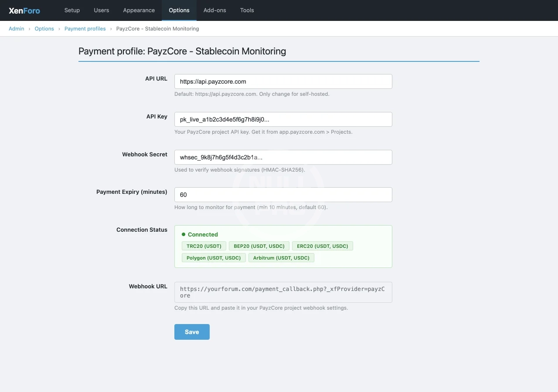Open Payment profiles breadcrumb link

click(x=85, y=29)
